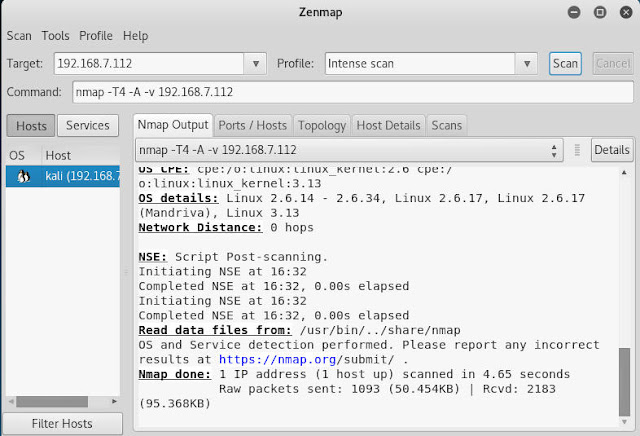The width and height of the screenshot is (640, 436).
Task: Click the Profile input field showing Intense scan
Action: coord(420,64)
